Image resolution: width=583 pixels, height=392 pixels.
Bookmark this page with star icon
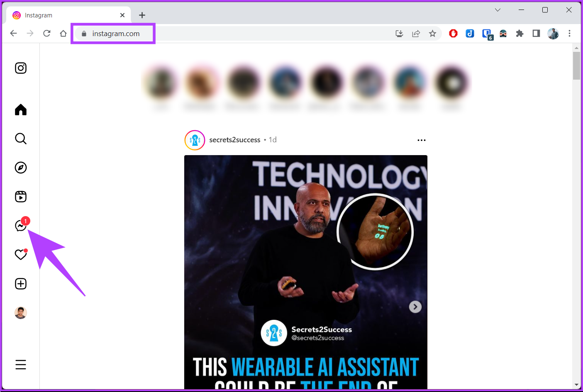pos(432,34)
